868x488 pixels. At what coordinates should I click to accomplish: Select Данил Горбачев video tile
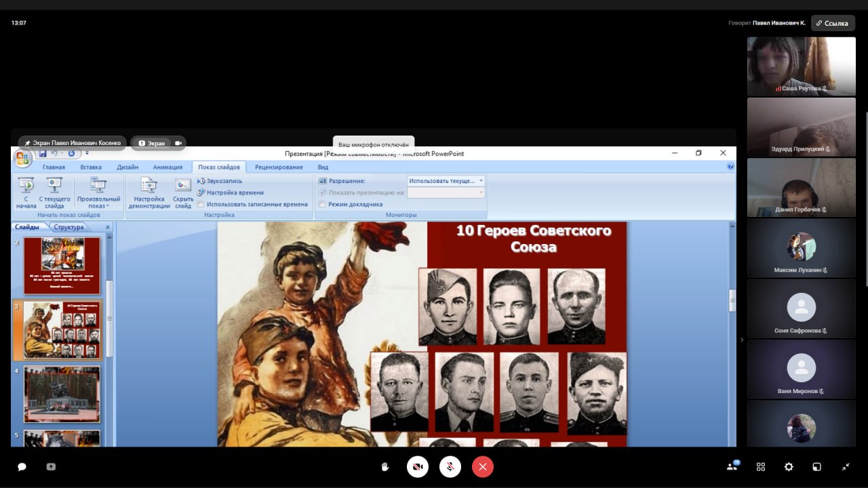[802, 187]
